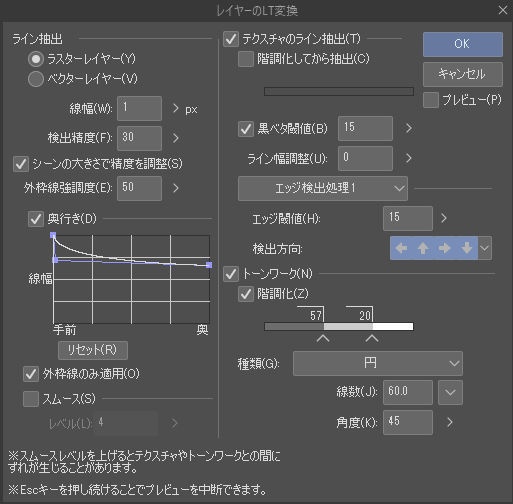Click the 20 tone value box
Screen dimensions: 513x504
[360, 314]
